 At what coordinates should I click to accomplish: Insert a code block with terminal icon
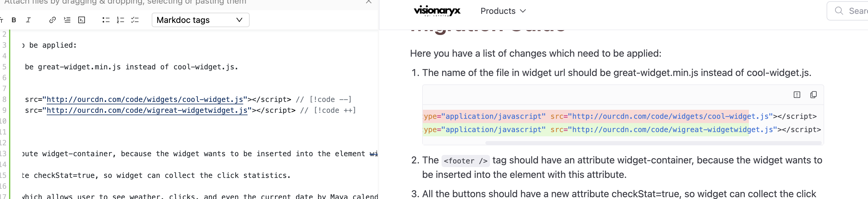82,20
